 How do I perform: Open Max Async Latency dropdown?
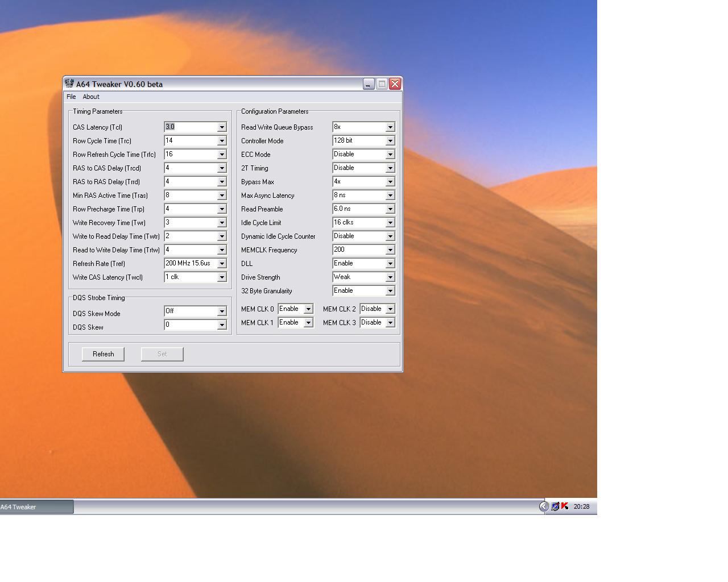(390, 196)
